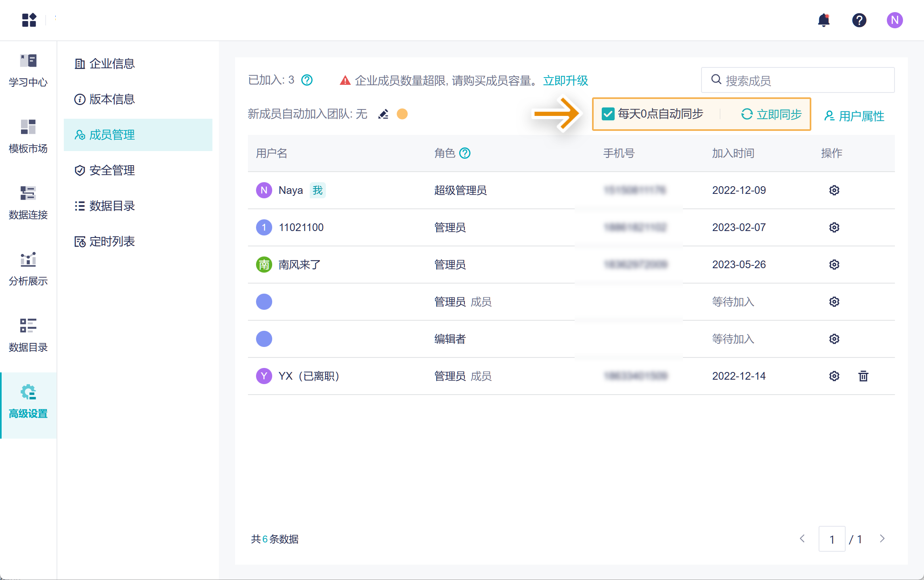Screen dimensions: 924x580
Task: Open 用户属性 link
Action: [x=854, y=116]
